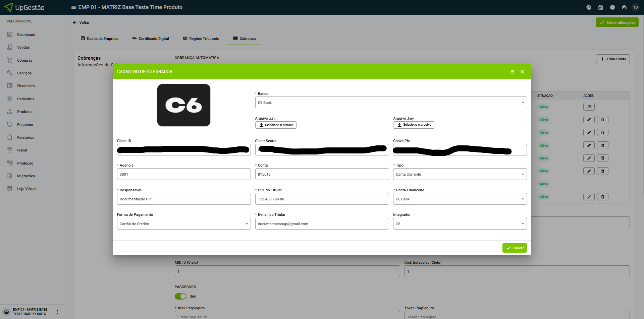This screenshot has height=319, width=644.
Task: Click Selecione o arquivo for .crt file
Action: tap(276, 125)
